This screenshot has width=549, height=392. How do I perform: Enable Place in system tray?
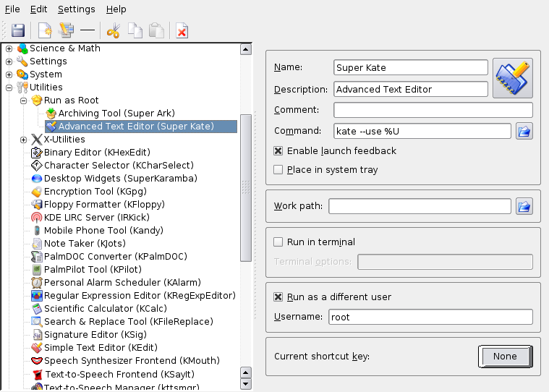tap(278, 170)
